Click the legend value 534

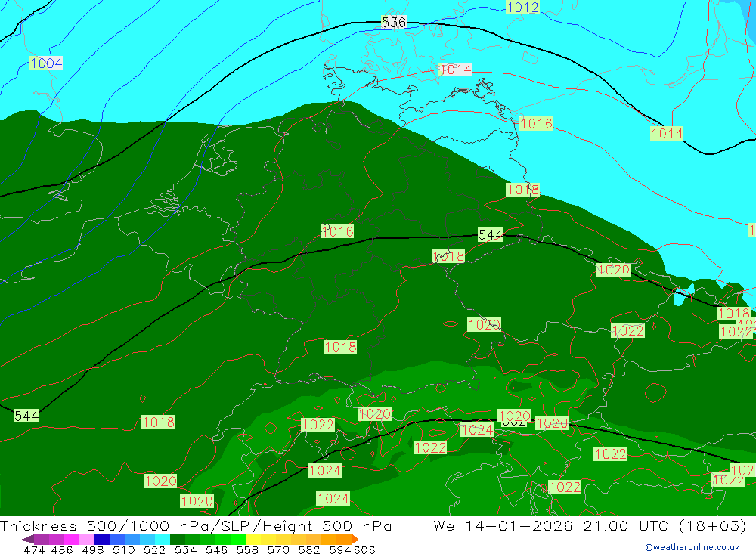click(185, 550)
